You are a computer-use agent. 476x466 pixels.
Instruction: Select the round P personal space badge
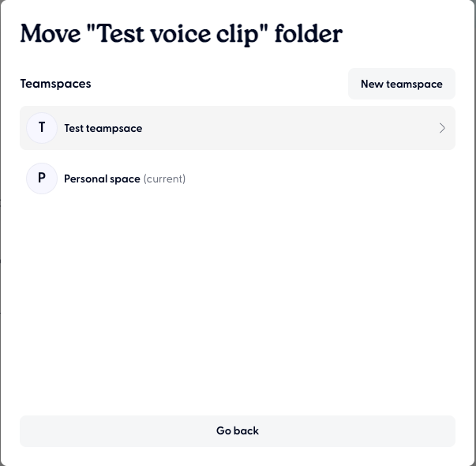coord(42,179)
